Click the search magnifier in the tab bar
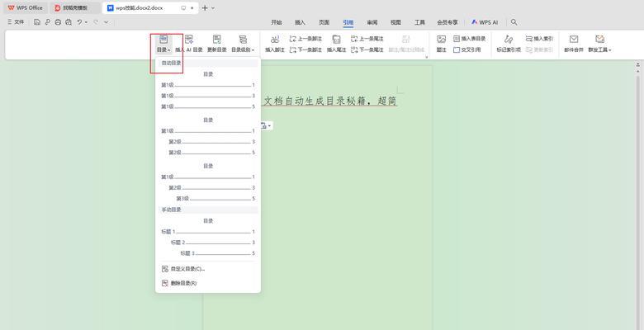This screenshot has width=644, height=330. [514, 22]
